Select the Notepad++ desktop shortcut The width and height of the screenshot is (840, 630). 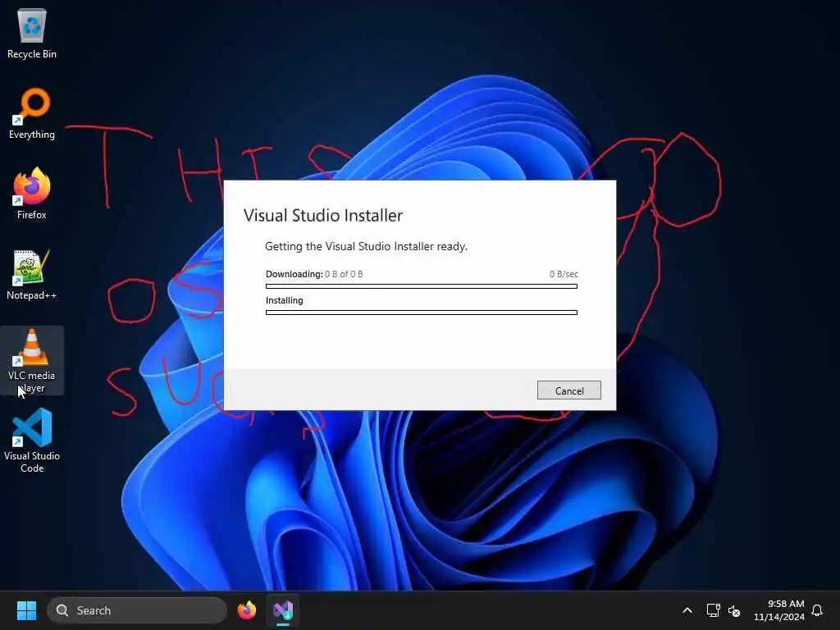[x=32, y=274]
